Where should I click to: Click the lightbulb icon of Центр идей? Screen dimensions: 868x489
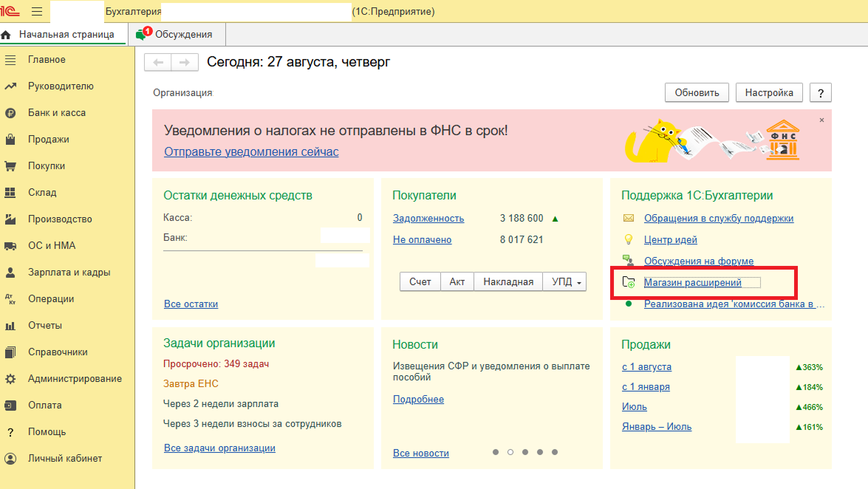pos(629,239)
